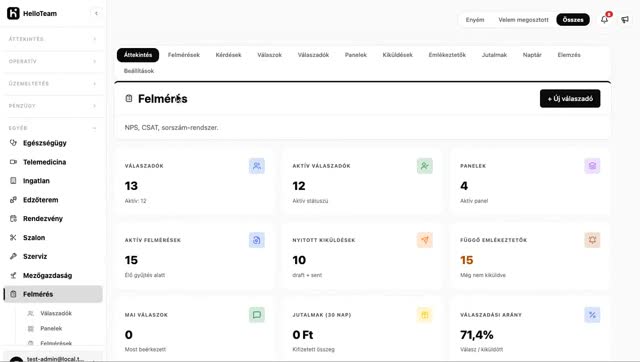Open the Válaszadók tab
Screen dimensions: 640x362
[x=313, y=55]
